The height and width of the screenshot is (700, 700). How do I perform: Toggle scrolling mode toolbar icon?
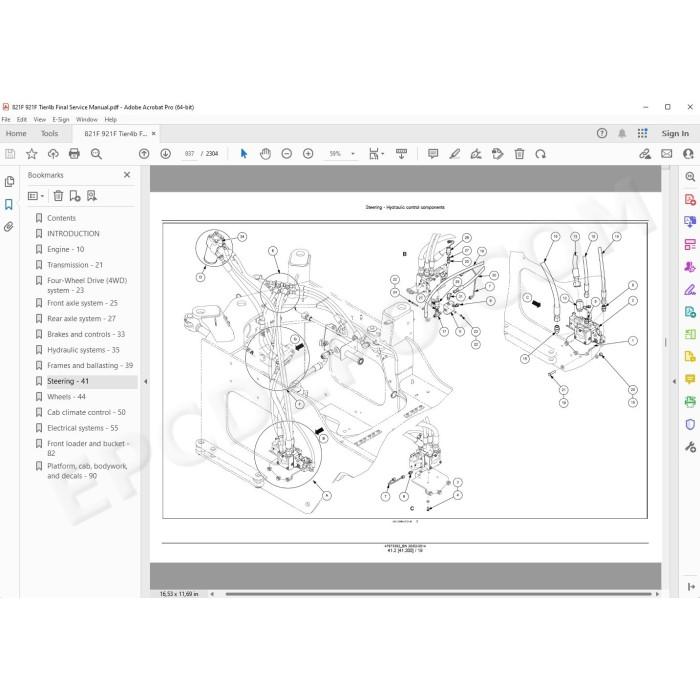401,154
